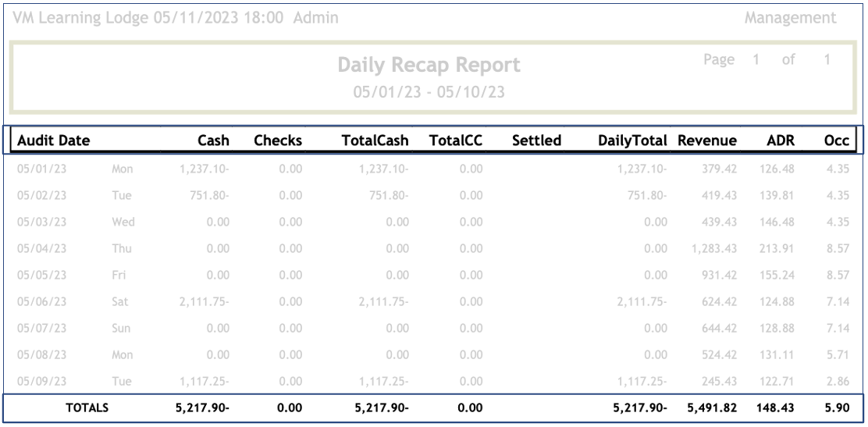The image size is (868, 427).
Task: Click the Checks column header
Action: tap(278, 141)
